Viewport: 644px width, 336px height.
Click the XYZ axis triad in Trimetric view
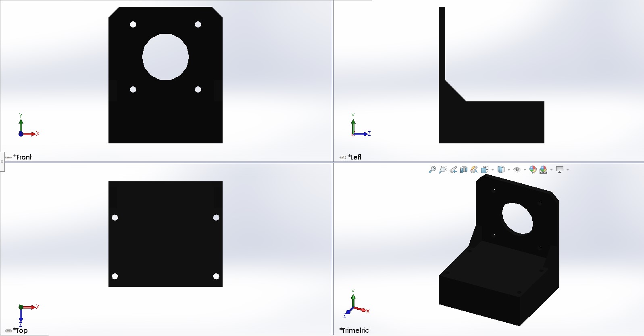tap(356, 303)
